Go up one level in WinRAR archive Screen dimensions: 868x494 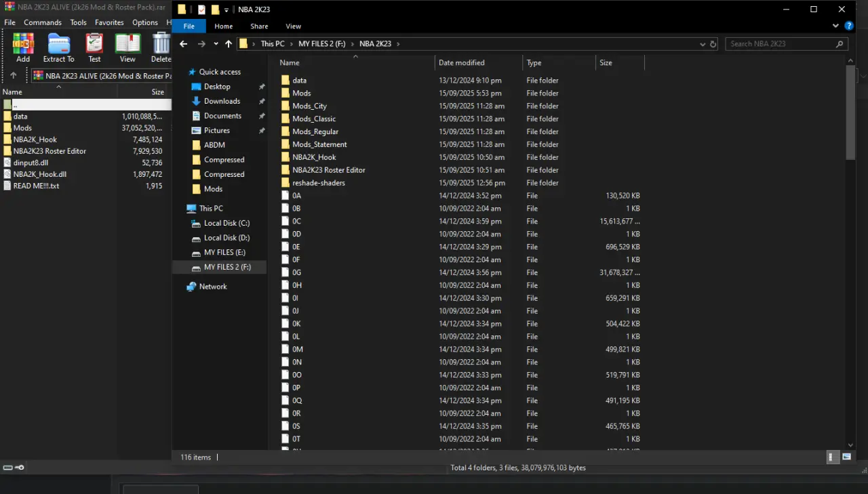(13, 75)
